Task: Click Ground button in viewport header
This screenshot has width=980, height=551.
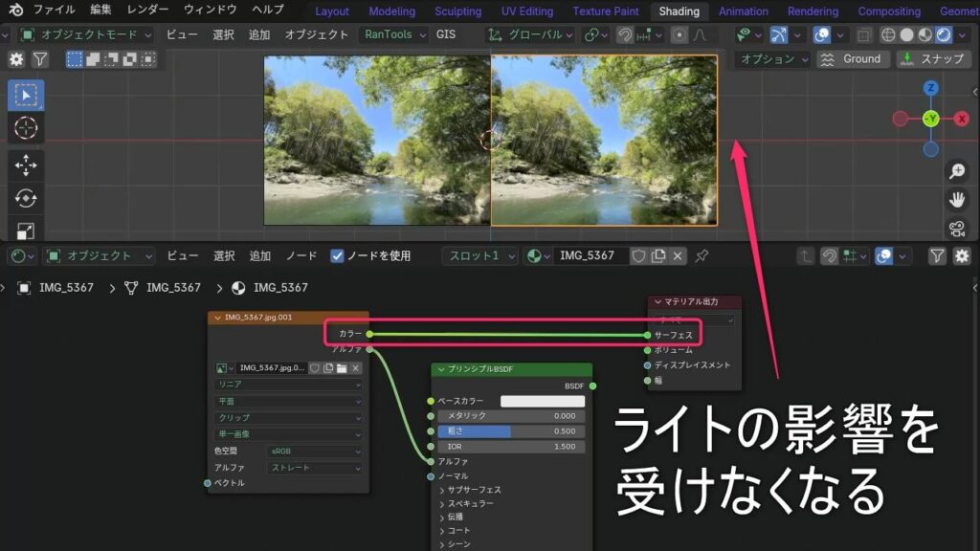Action: click(852, 59)
